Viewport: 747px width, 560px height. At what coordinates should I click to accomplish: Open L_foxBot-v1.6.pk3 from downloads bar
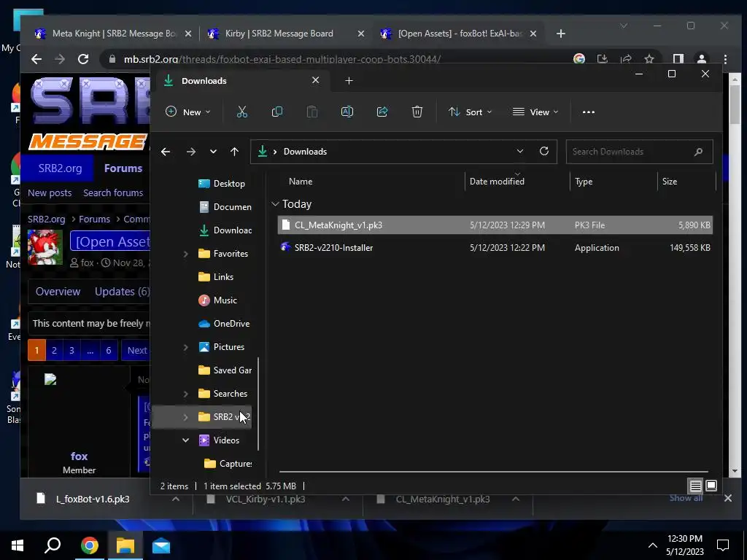coord(93,499)
